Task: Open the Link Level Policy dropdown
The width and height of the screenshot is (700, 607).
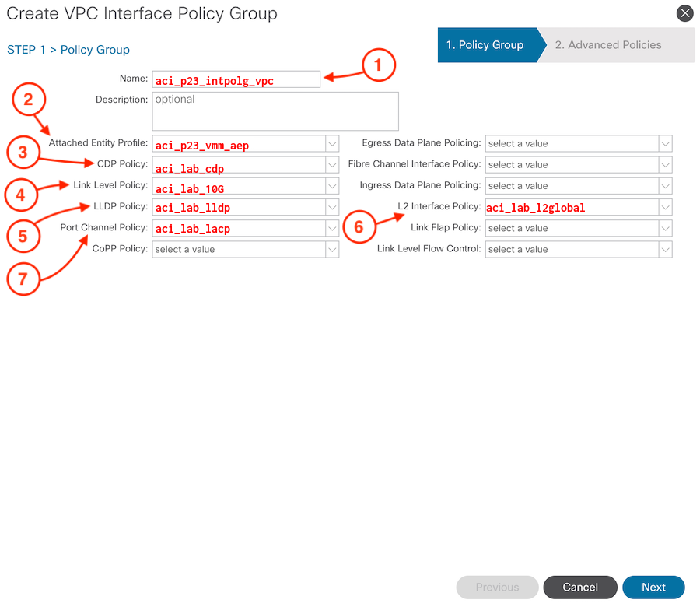Action: pyautogui.click(x=332, y=186)
